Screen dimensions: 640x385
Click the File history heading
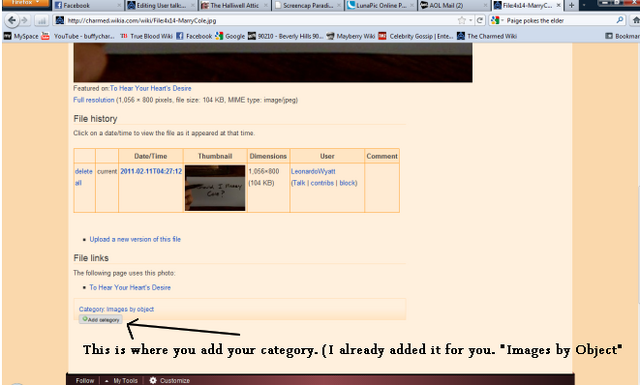tap(95, 119)
